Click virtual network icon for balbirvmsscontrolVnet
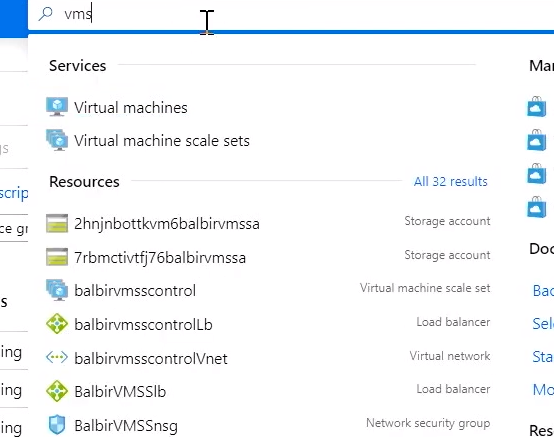 (57, 357)
